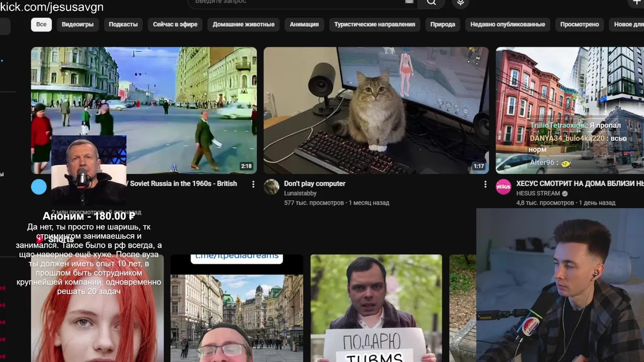The image size is (644, 362).
Task: Click the ХЕСУС СМОТРИТ НА ДОМА title
Action: pyautogui.click(x=580, y=184)
